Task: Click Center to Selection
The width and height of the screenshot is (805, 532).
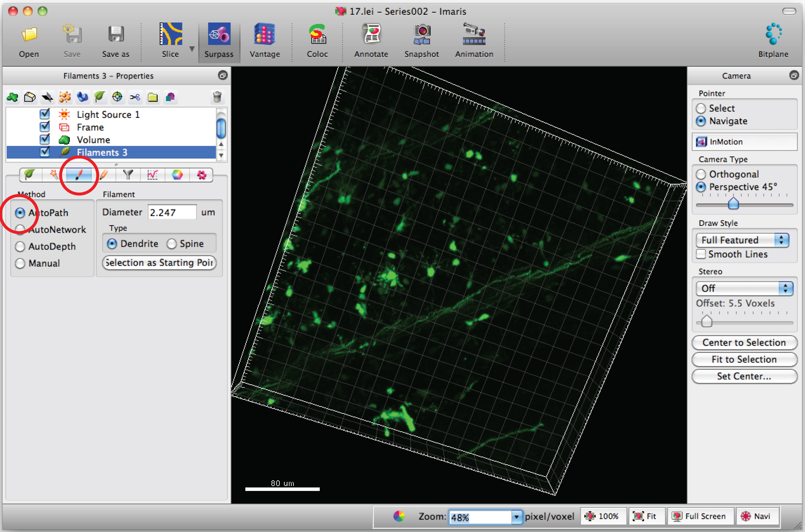Action: pos(744,343)
